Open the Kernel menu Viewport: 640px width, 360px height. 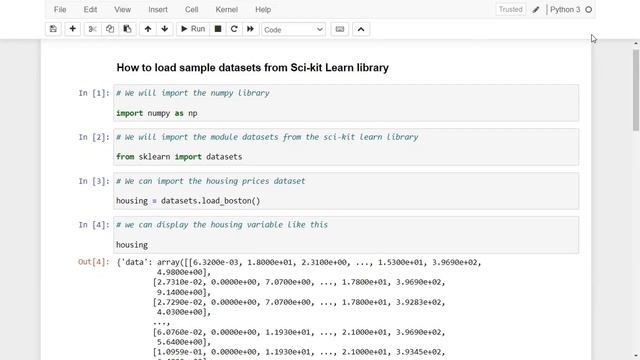227,9
